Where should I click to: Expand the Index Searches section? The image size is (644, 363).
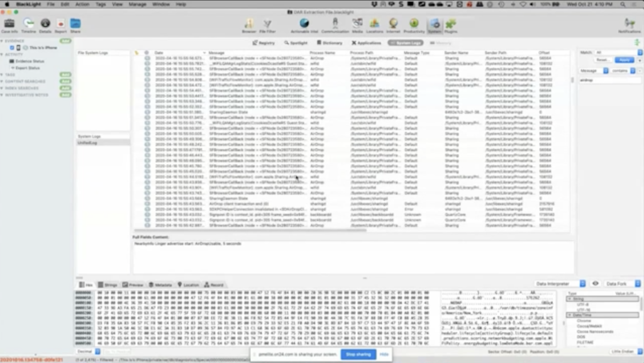coord(2,88)
